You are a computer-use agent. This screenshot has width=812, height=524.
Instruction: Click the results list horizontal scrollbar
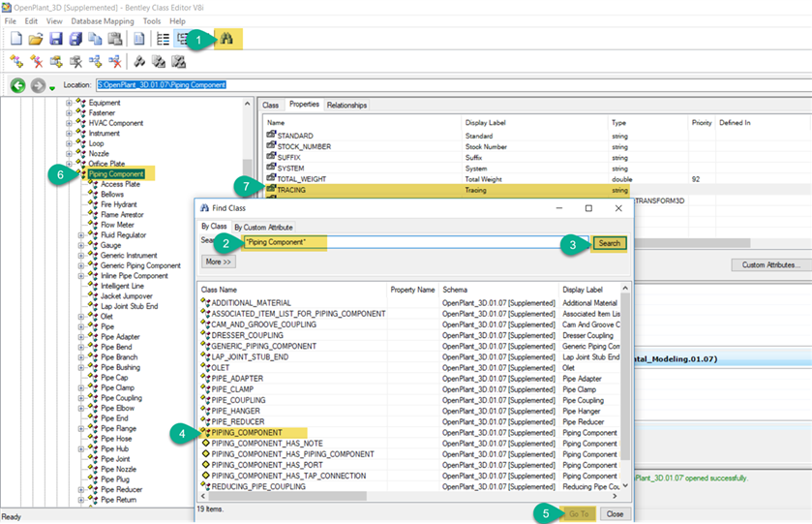409,497
